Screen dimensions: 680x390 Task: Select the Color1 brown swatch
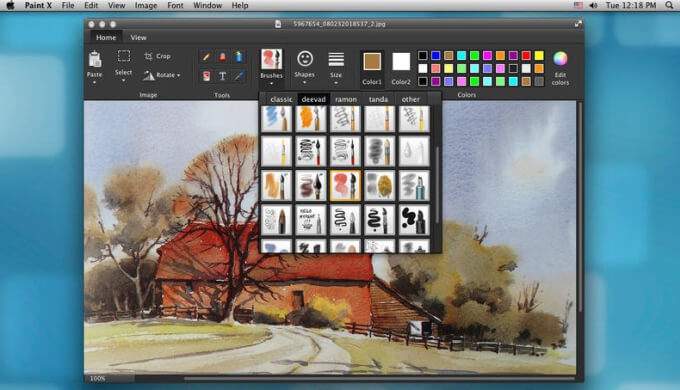click(x=372, y=62)
